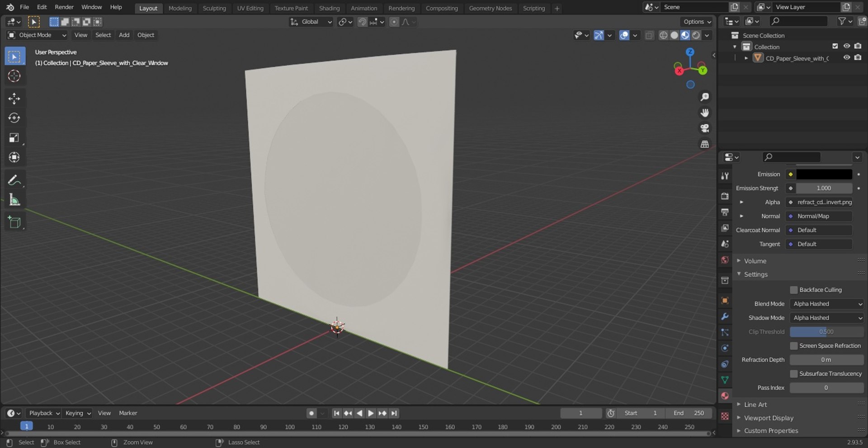Screen dimensions: 868x448
Task: Uncheck Collection exclude from view layer
Action: (x=835, y=46)
